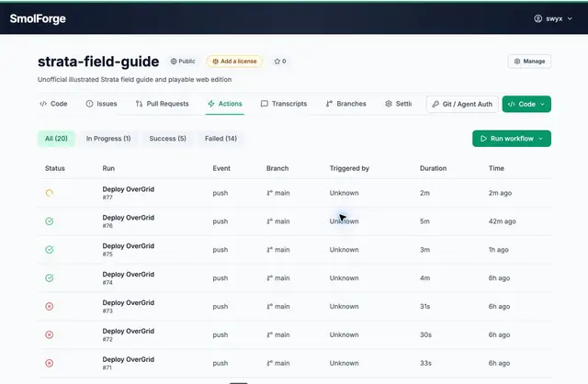Click the main branch label for run #74
The image size is (588, 384).
pyautogui.click(x=278, y=278)
